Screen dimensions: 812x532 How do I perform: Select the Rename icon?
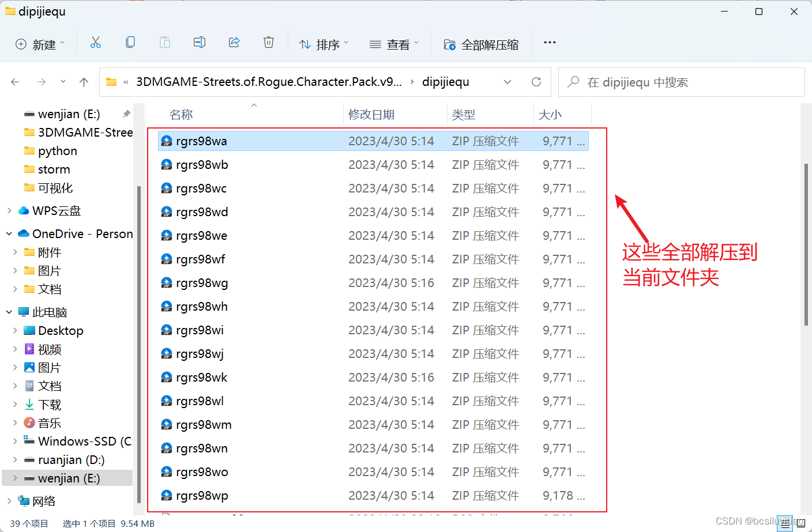click(200, 42)
